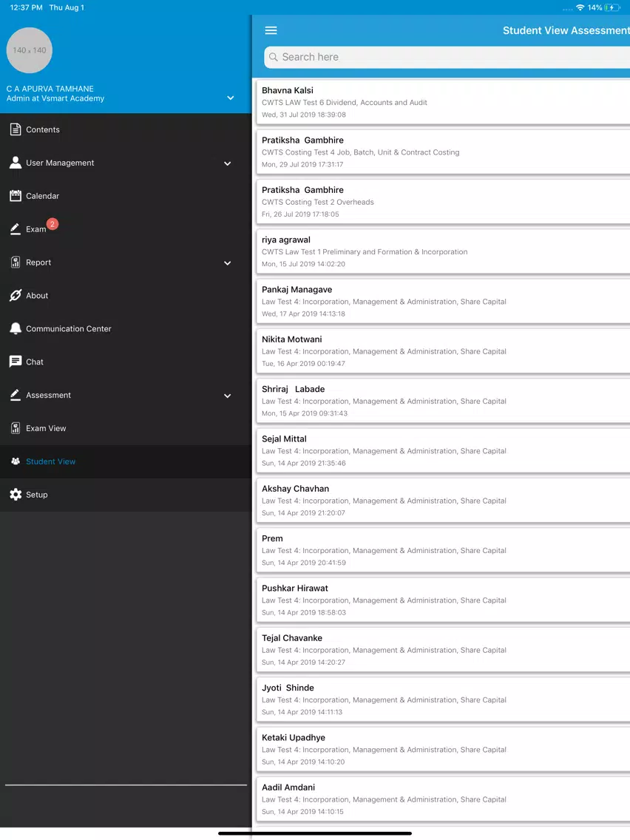Click the About link icon
This screenshot has height=840, width=630.
16,295
